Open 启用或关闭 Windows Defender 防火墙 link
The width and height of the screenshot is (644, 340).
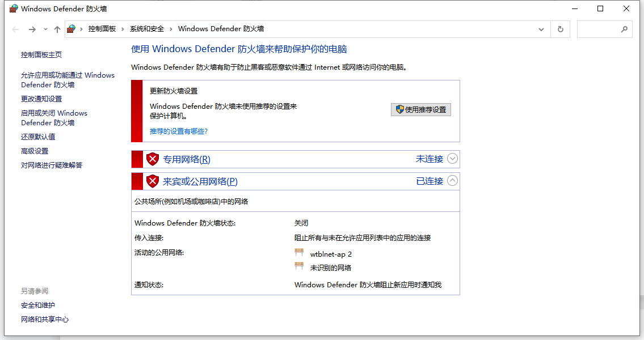[x=54, y=118]
